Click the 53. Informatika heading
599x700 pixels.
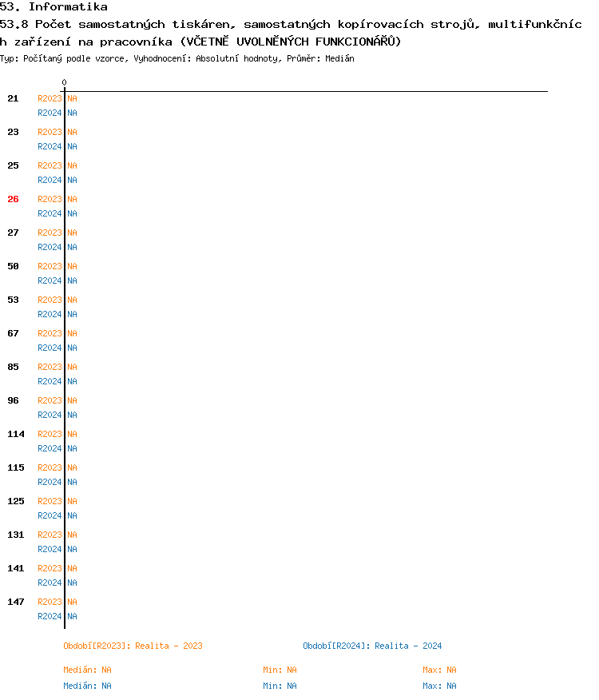tap(54, 7)
